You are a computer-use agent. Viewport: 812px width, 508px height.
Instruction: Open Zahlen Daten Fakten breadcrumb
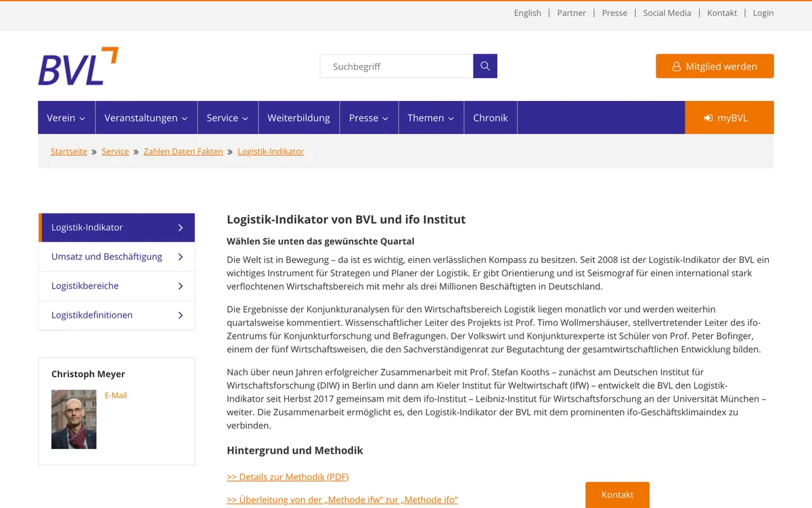[x=183, y=152]
